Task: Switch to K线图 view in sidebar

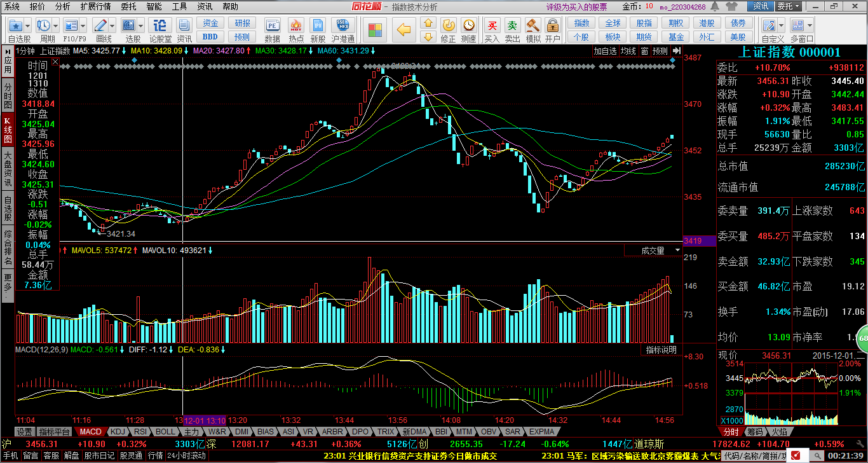Action: click(x=8, y=130)
